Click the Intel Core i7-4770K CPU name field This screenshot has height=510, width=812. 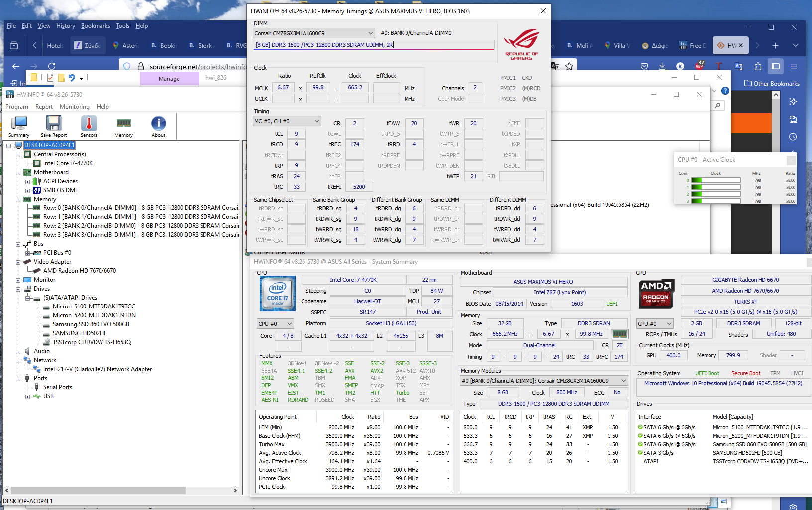pos(353,280)
